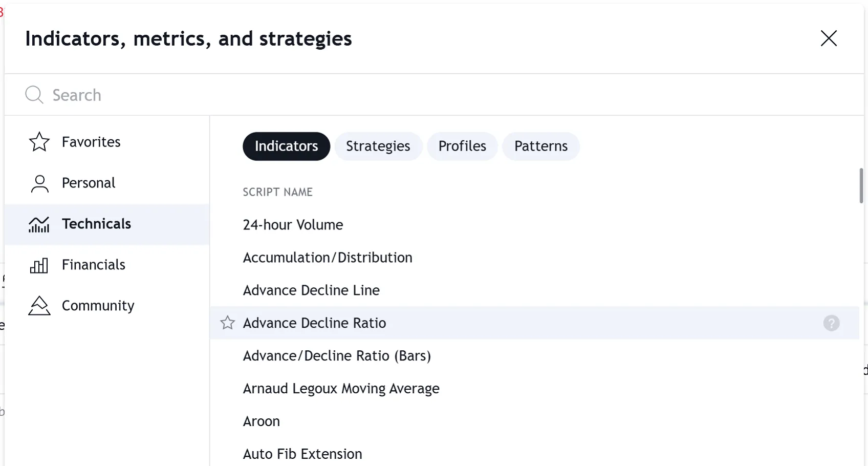Select the Patterns tab
Screen dimensions: 868x466
tap(541, 146)
